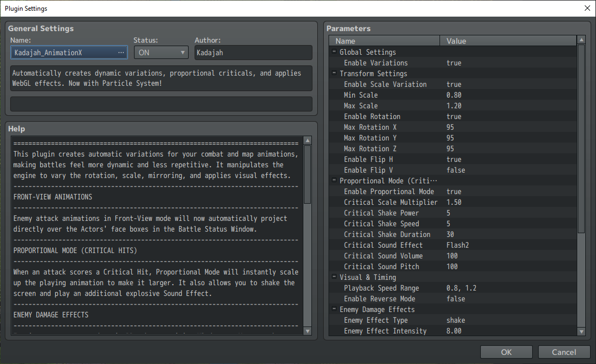Collapse the Transform Settings group
The width and height of the screenshot is (596, 364).
click(x=334, y=73)
